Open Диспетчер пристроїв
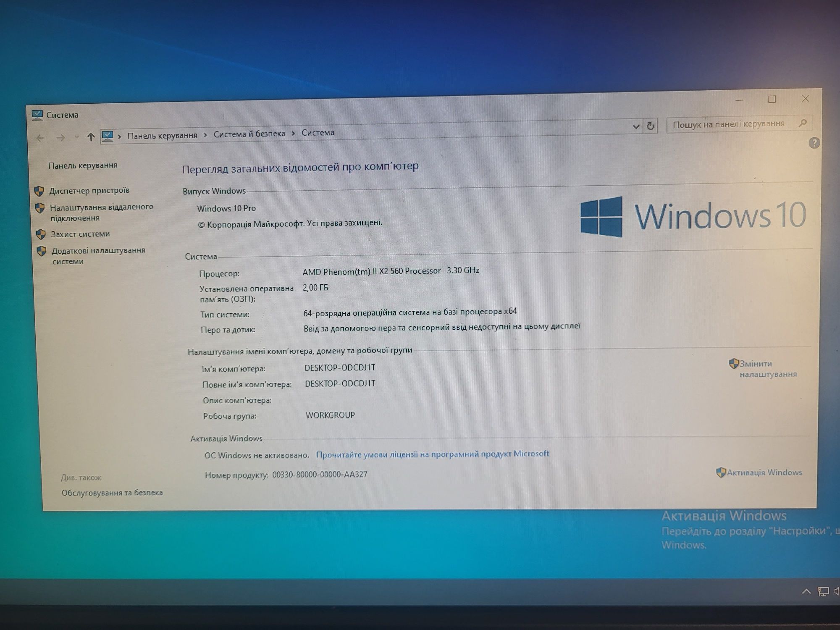 click(89, 191)
